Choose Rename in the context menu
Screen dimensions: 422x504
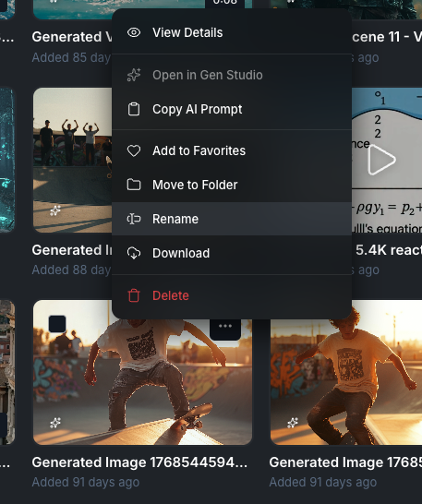pyautogui.click(x=232, y=219)
